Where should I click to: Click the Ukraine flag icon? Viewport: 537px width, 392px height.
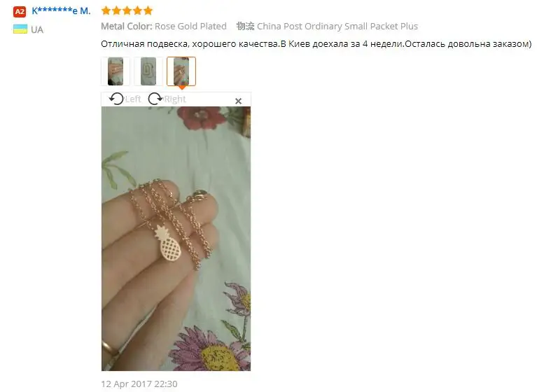[20, 29]
